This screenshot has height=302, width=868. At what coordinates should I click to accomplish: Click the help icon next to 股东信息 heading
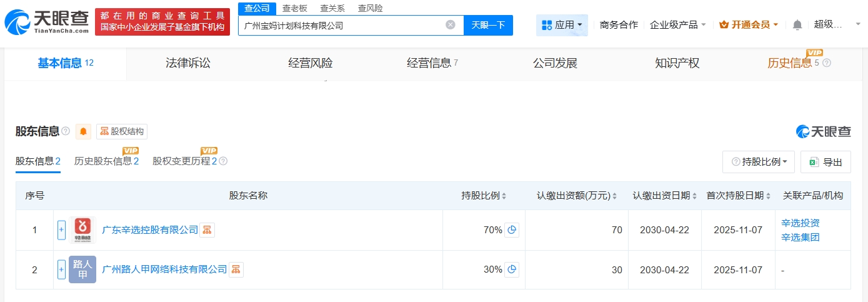(x=66, y=131)
